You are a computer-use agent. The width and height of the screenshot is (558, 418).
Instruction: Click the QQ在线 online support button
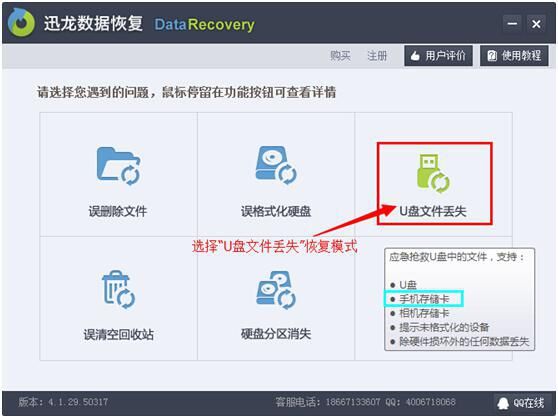click(x=521, y=403)
